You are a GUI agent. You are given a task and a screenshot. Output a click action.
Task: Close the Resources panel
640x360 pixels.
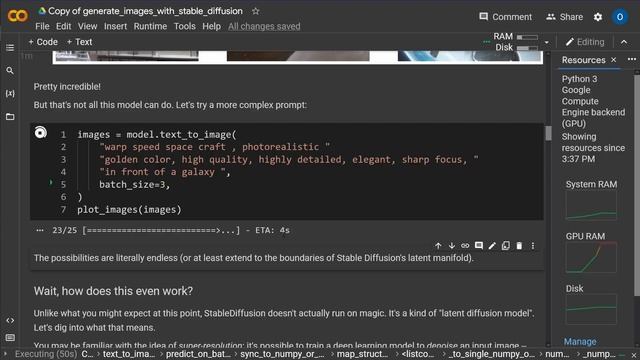click(x=613, y=60)
